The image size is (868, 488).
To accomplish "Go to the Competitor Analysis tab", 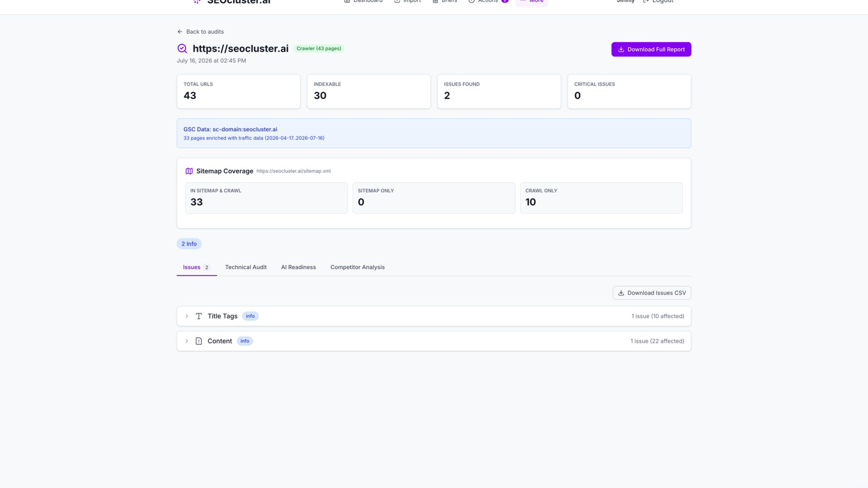I will [358, 267].
